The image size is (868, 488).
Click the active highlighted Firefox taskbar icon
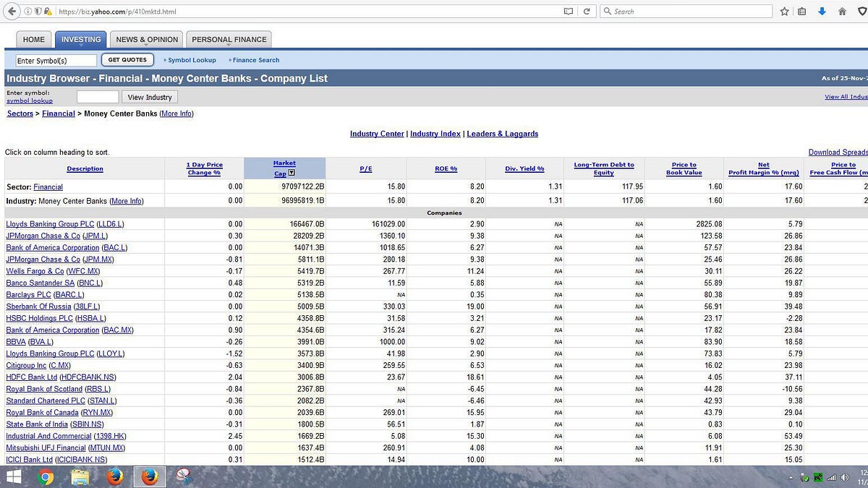pyautogui.click(x=150, y=476)
